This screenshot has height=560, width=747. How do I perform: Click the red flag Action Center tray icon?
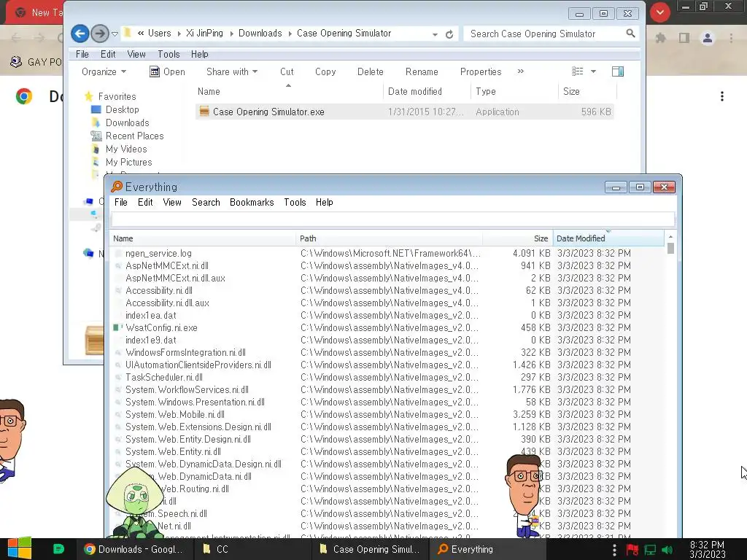pos(632,550)
